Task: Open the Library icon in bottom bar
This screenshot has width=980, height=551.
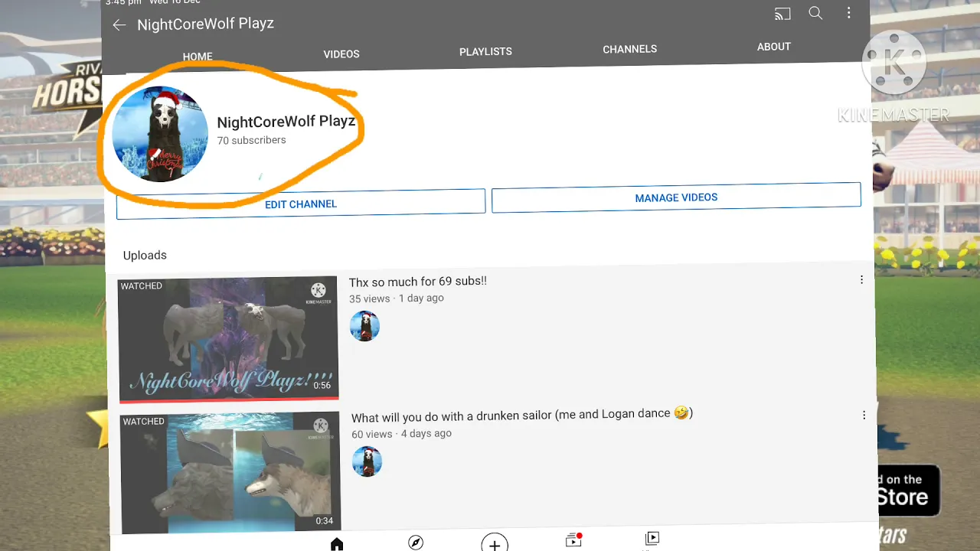Action: 652,539
